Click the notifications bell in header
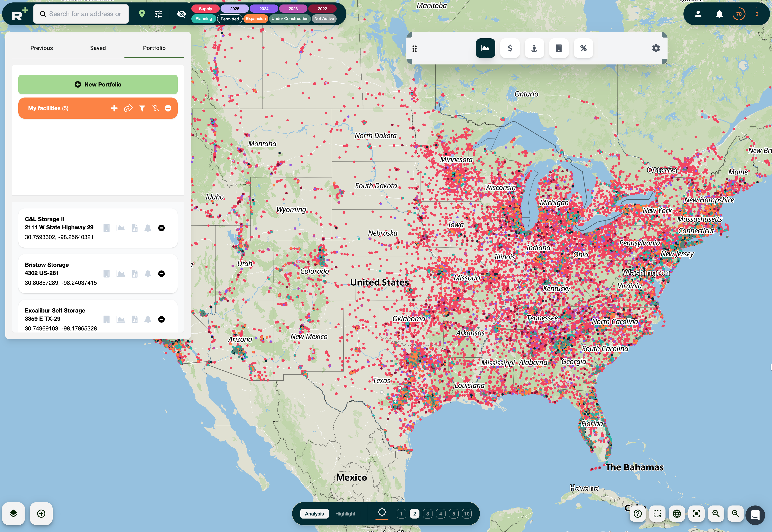Screen dimensions: 772x532 pyautogui.click(x=719, y=14)
